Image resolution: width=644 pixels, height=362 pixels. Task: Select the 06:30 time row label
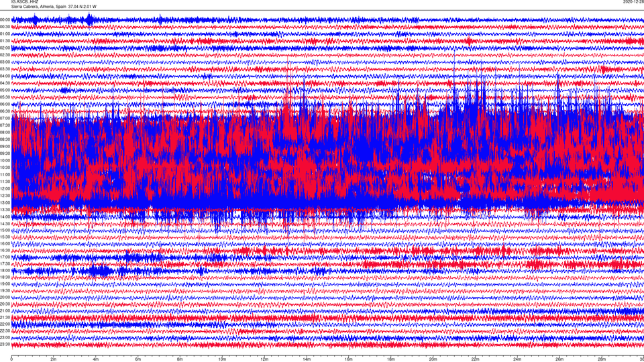[5, 111]
